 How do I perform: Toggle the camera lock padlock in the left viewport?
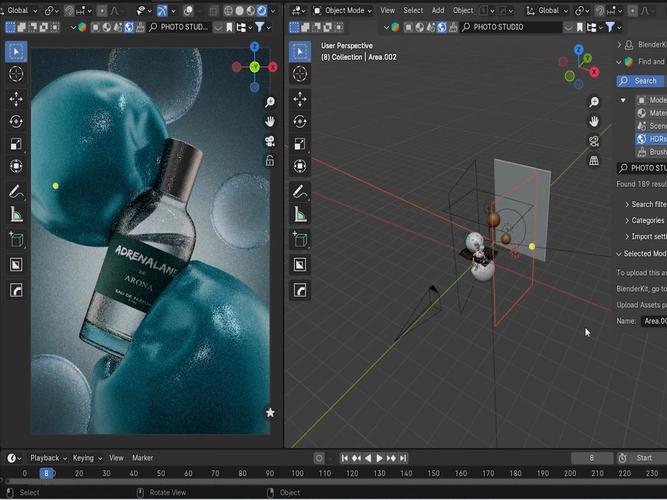(x=270, y=160)
